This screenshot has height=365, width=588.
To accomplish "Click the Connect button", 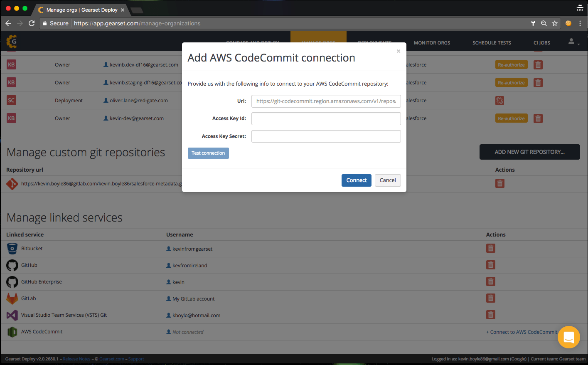I will 357,180.
